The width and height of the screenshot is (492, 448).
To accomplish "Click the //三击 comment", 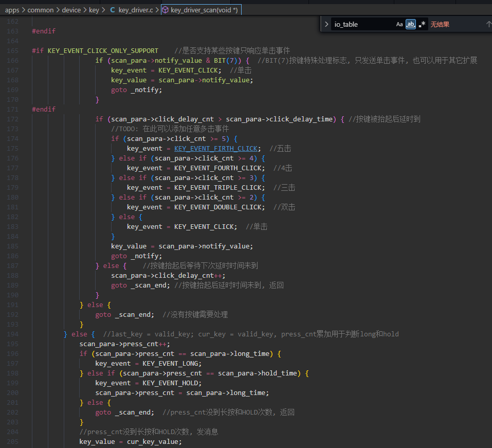I will (284, 187).
